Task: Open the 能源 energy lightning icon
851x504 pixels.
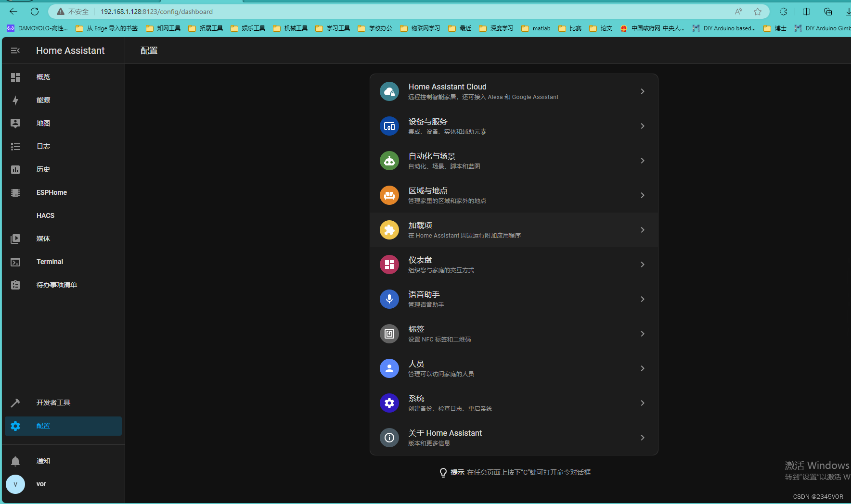Action: (15, 100)
